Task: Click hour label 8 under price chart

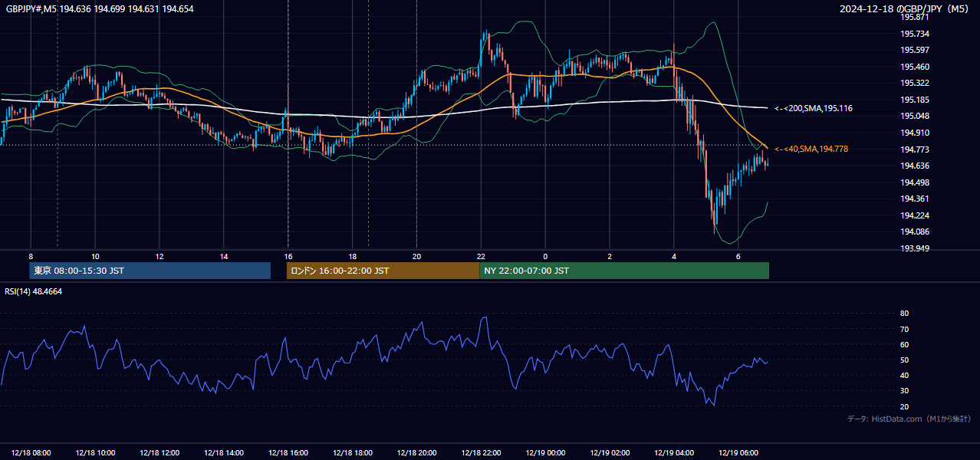Action: coord(31,256)
